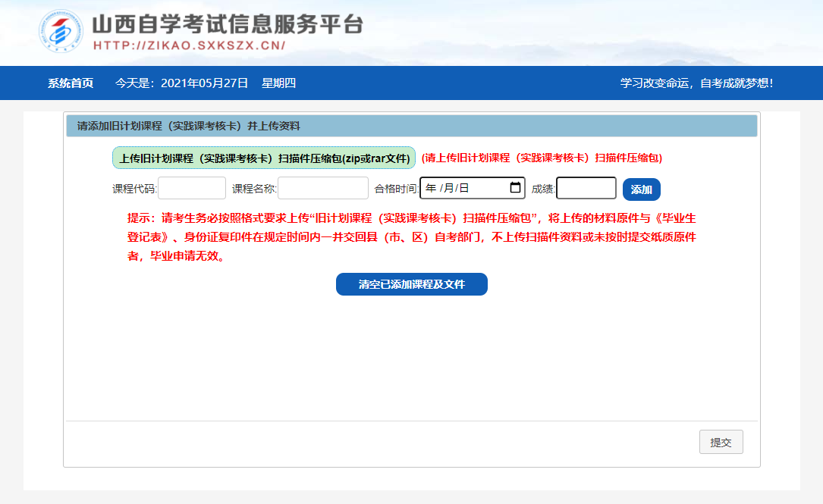This screenshot has height=504, width=823.
Task: Go to 系统首页 in the navigation bar
Action: point(71,83)
